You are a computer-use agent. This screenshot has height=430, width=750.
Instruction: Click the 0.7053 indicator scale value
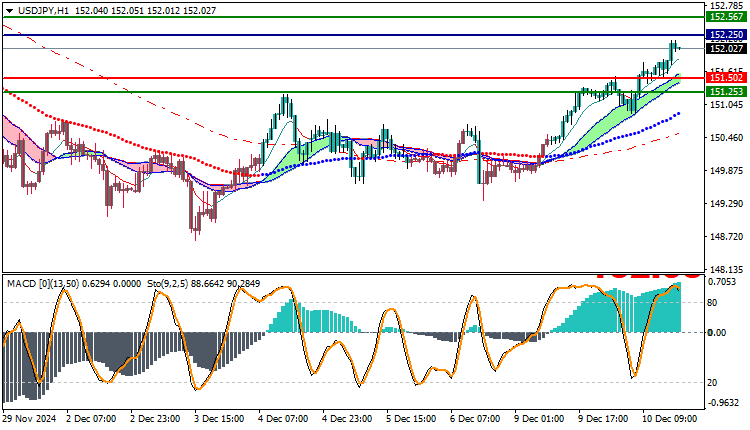pos(722,282)
